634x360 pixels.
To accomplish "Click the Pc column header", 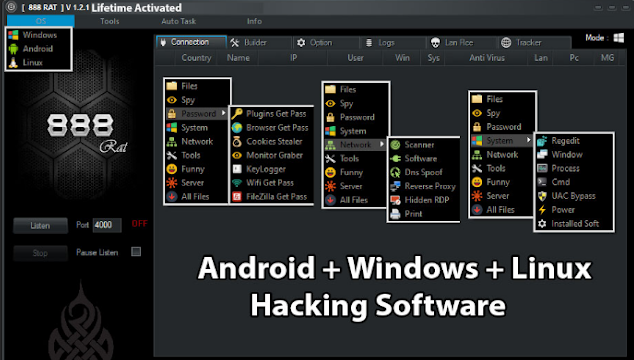I will pyautogui.click(x=574, y=58).
